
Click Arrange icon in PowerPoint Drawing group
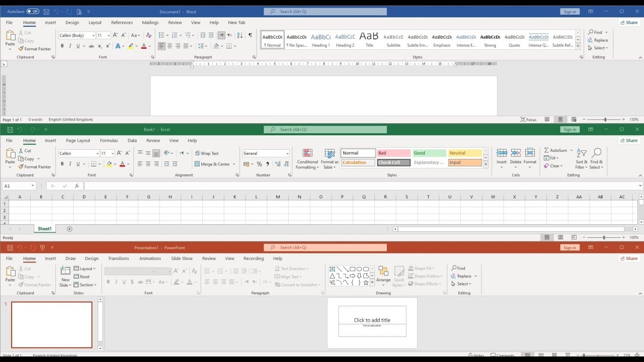tap(383, 275)
